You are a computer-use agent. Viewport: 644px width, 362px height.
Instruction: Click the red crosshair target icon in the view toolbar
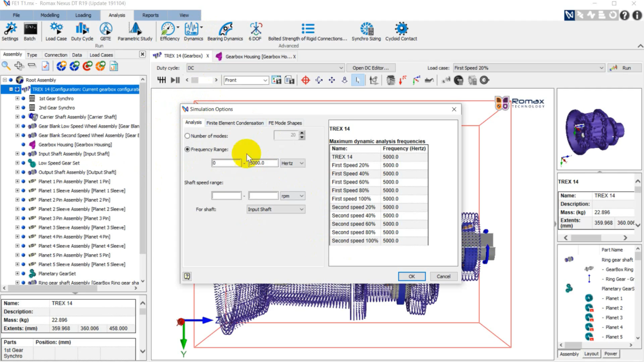tap(306, 80)
